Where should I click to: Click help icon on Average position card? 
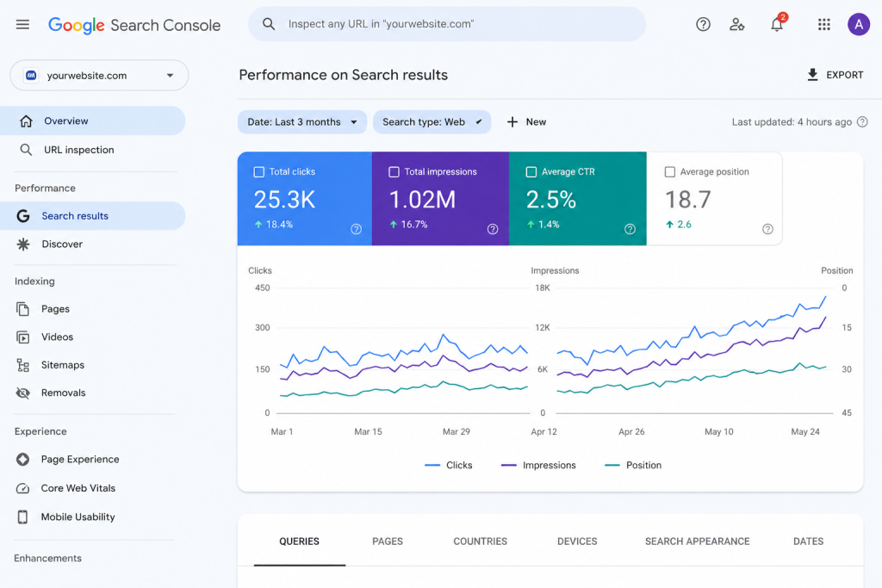click(767, 229)
